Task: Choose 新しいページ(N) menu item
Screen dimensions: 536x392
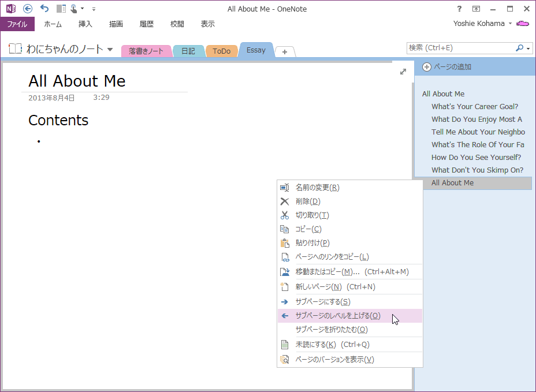Action: 350,287
